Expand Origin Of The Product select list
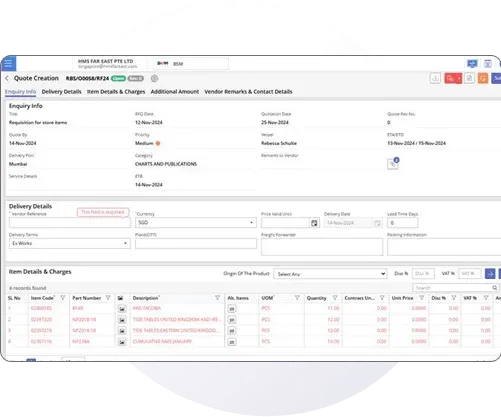Viewport: 501px width, 417px height. click(x=330, y=274)
